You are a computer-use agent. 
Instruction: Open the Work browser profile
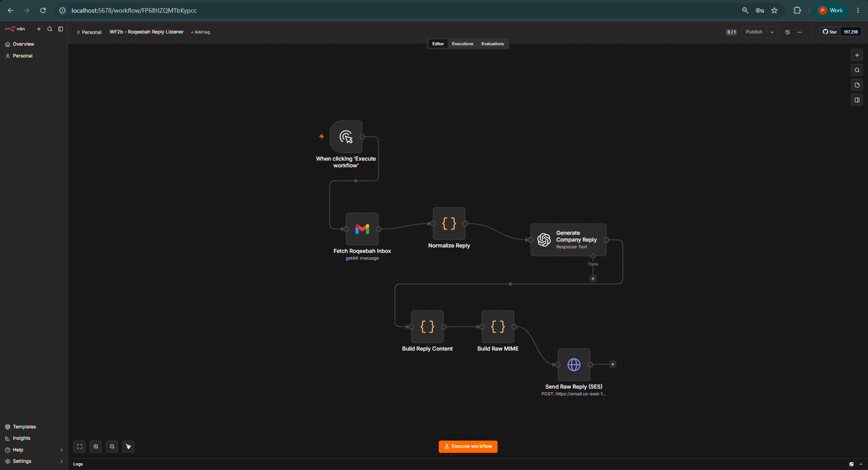pos(831,10)
